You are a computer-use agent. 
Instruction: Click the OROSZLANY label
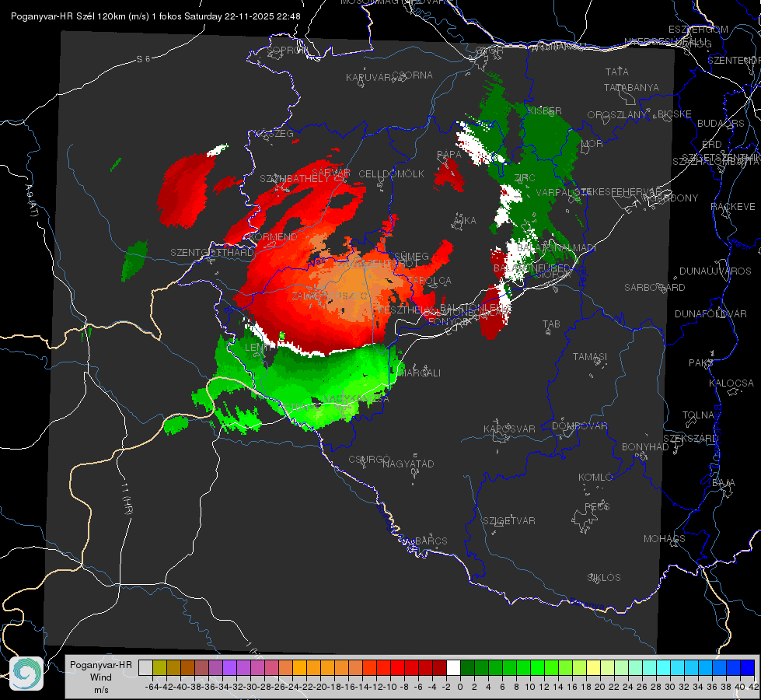coord(617,115)
